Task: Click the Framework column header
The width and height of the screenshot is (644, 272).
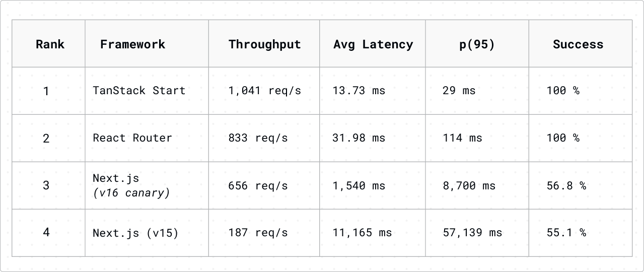Action: click(132, 44)
